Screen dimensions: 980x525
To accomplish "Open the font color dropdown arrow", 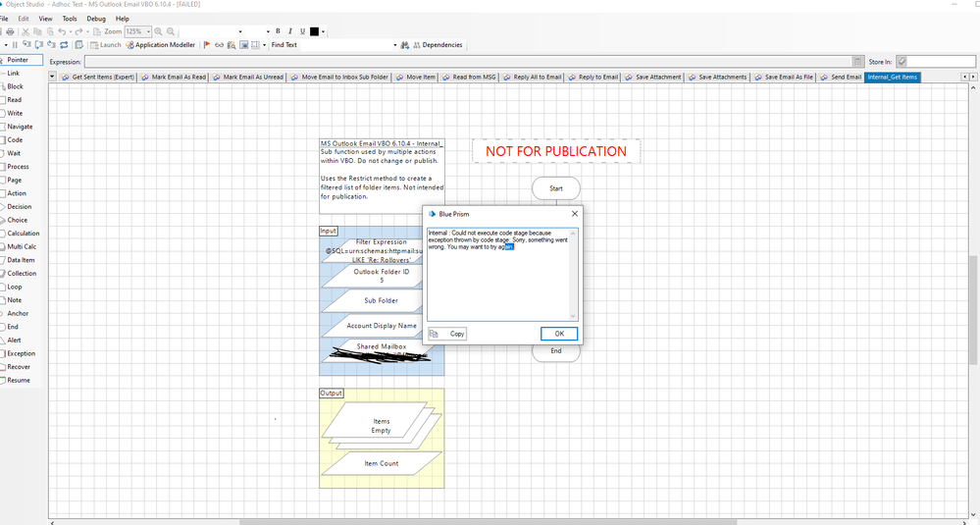I will (323, 31).
